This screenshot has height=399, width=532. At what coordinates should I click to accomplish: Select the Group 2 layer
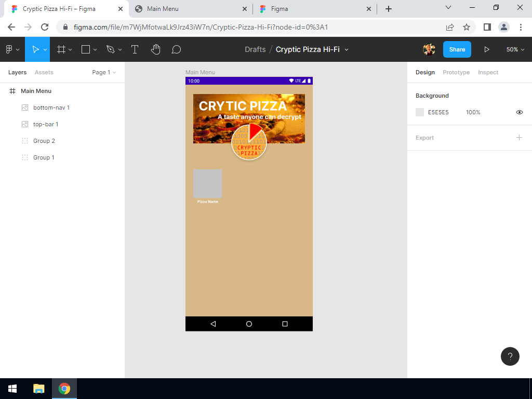tap(62, 141)
